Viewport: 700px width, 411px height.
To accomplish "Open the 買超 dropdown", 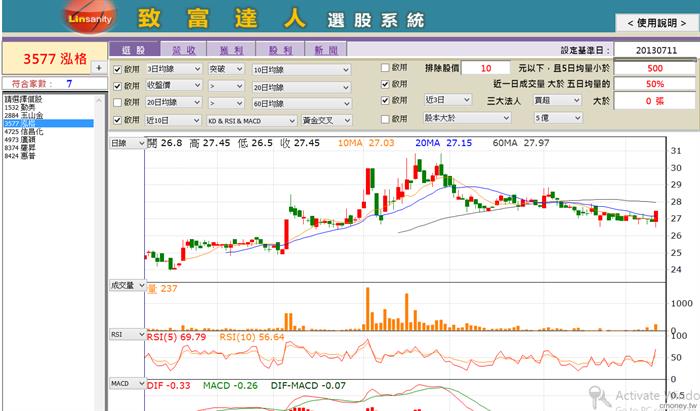I will pos(557,100).
